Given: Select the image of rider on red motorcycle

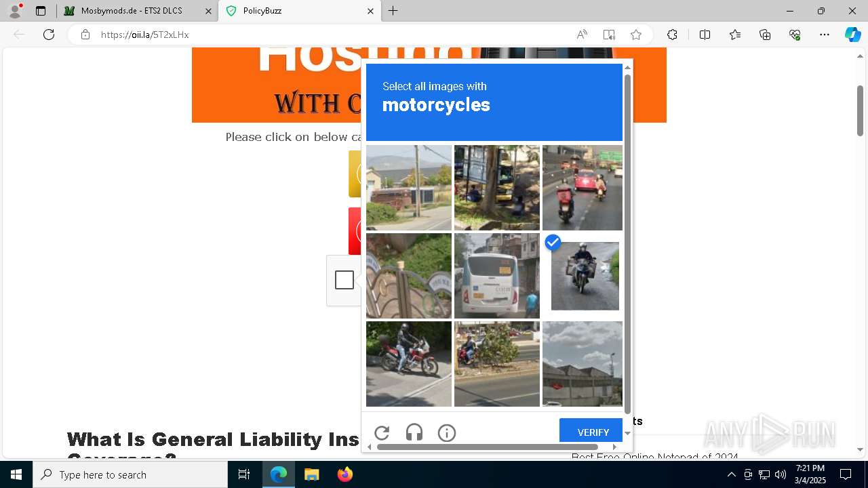Looking at the screenshot, I should tap(409, 364).
